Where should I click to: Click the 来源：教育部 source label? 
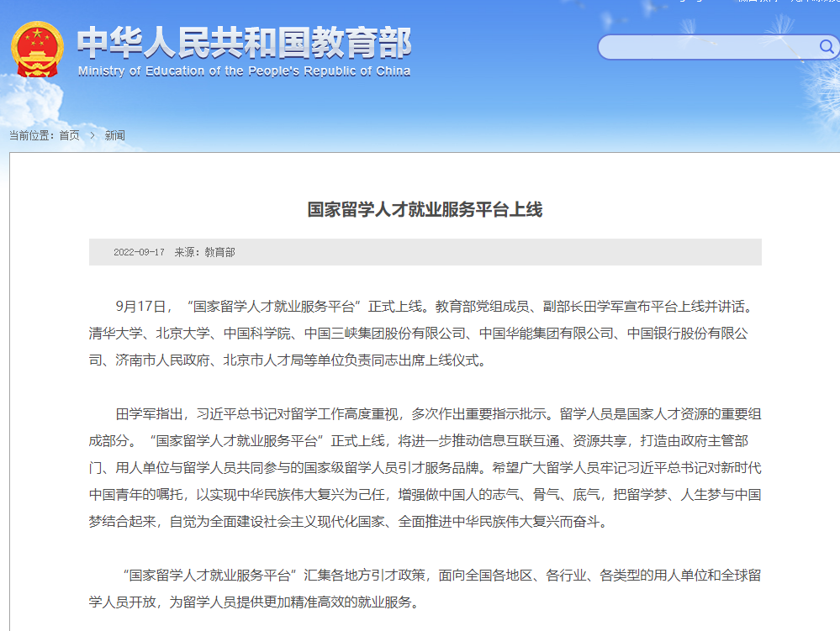204,252
